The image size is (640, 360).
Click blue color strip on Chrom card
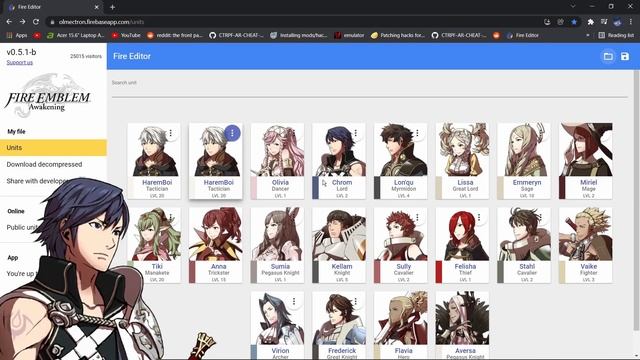[x=316, y=188]
